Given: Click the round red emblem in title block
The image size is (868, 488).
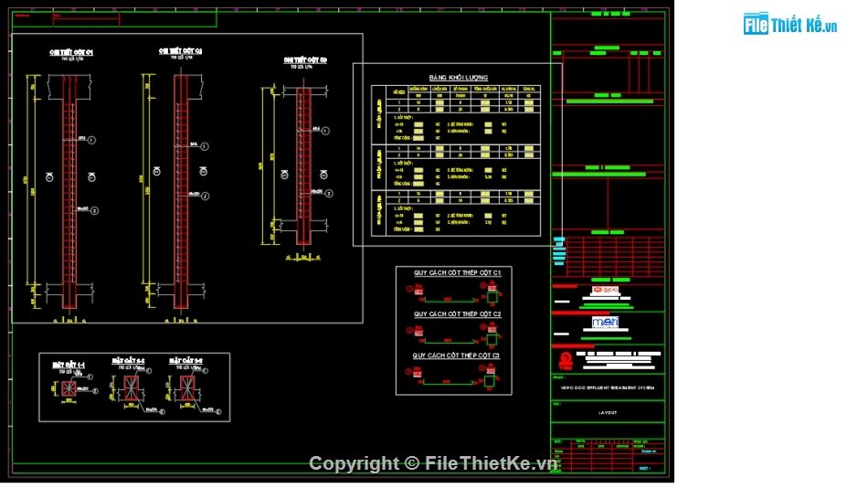Looking at the screenshot, I should click(x=565, y=359).
